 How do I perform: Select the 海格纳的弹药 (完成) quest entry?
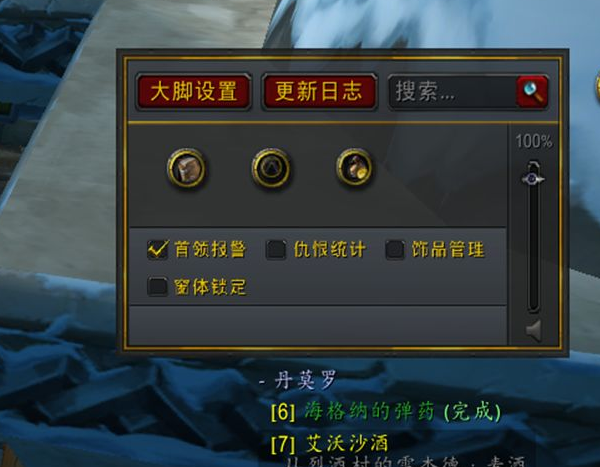point(386,412)
